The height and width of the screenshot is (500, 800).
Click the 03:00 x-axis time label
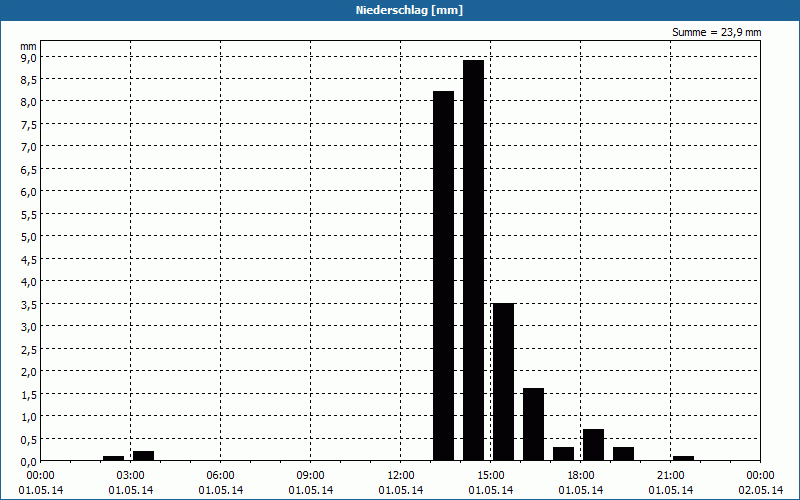(131, 476)
